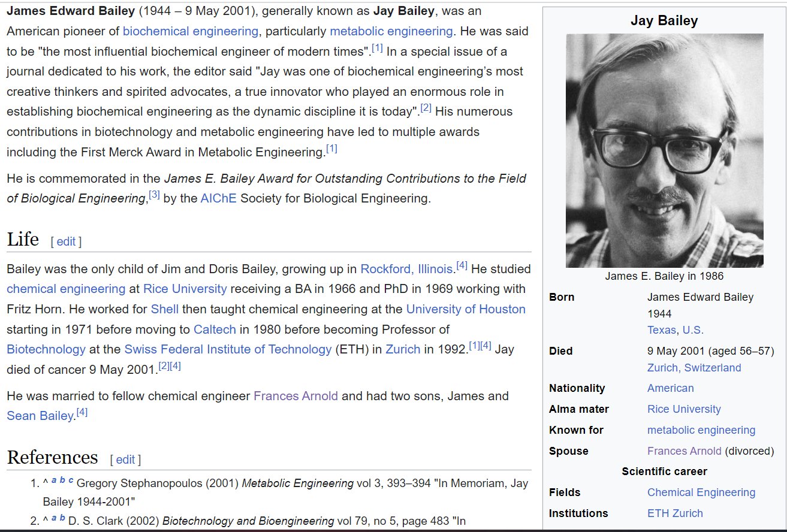
Task: Click the ETH Zurich institution link
Action: pyautogui.click(x=674, y=513)
